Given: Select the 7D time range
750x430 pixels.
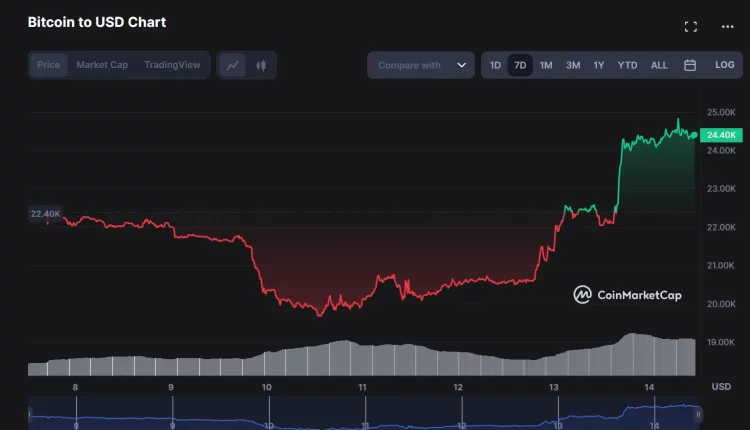Looking at the screenshot, I should point(520,65).
